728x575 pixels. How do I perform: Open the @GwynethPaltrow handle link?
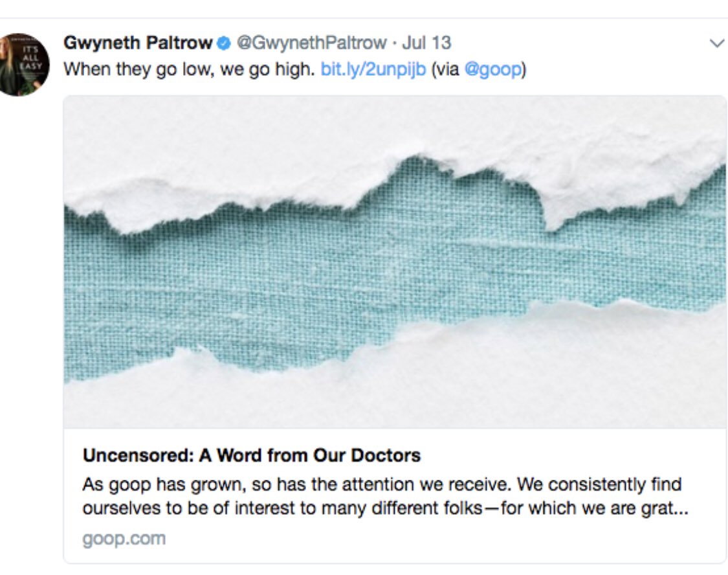click(311, 43)
